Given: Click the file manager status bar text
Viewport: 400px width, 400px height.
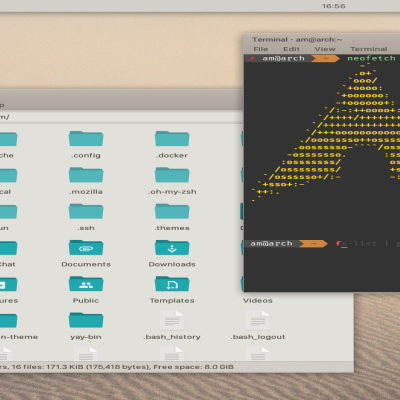Looking at the screenshot, I should point(117,367).
